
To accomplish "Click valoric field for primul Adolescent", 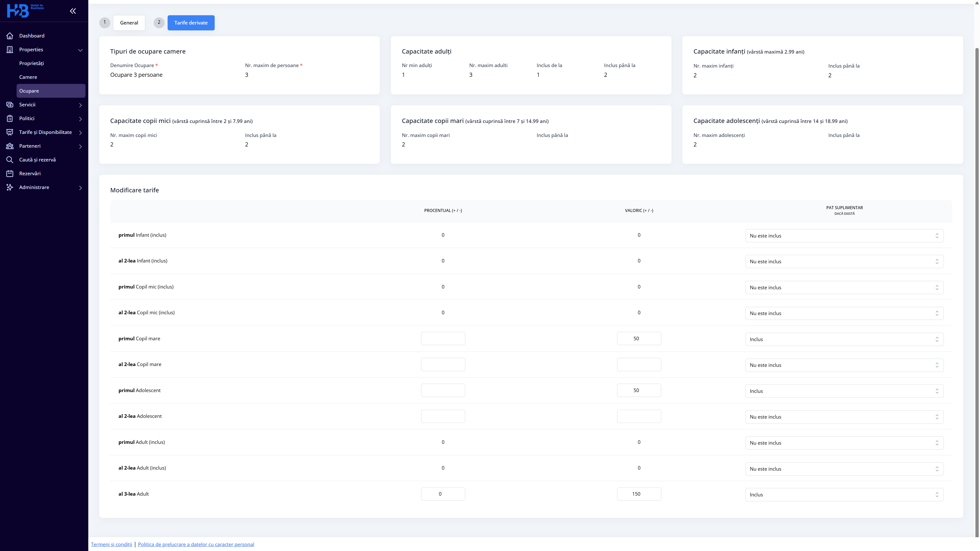I will [639, 390].
